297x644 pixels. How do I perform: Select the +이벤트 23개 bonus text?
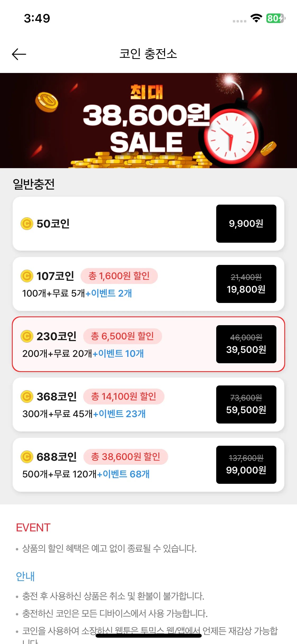(x=119, y=414)
